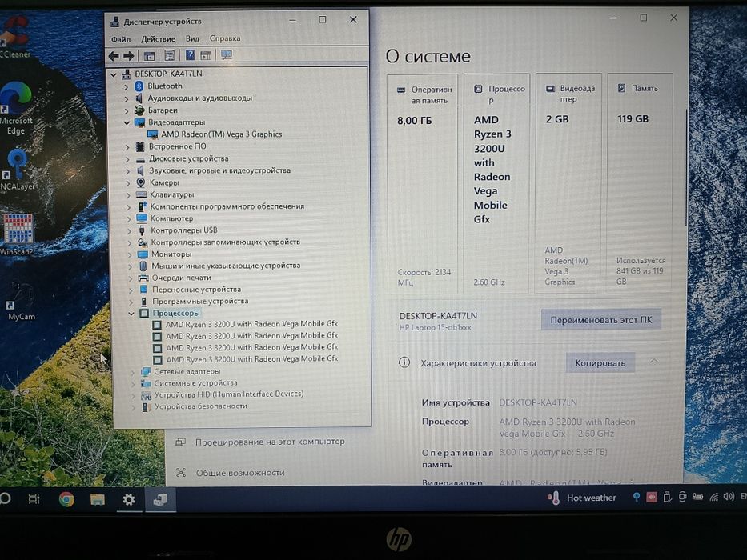
Task: Expand Звуковые, игровые и видеоустройства node
Action: pos(127,171)
